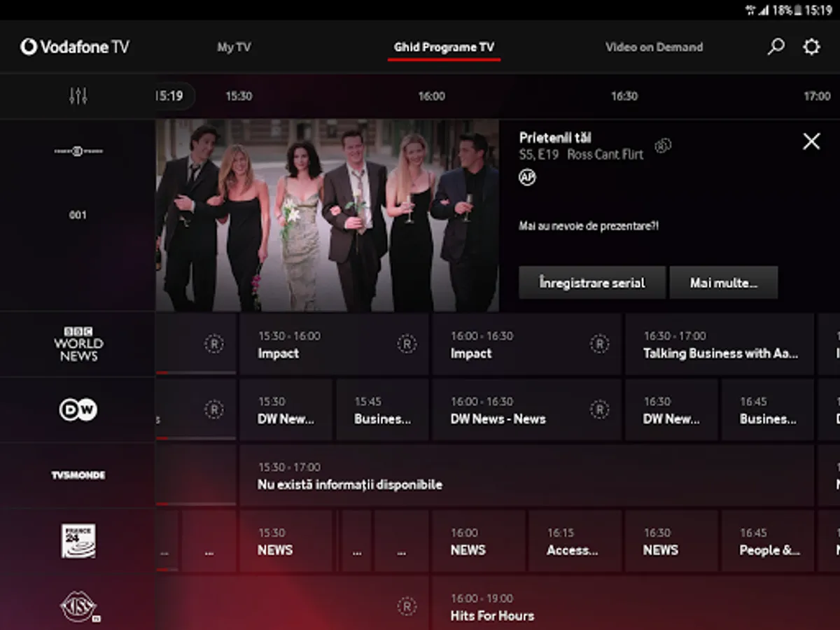Select the TV5MONDE channel logo
The height and width of the screenshot is (630, 840).
click(78, 475)
